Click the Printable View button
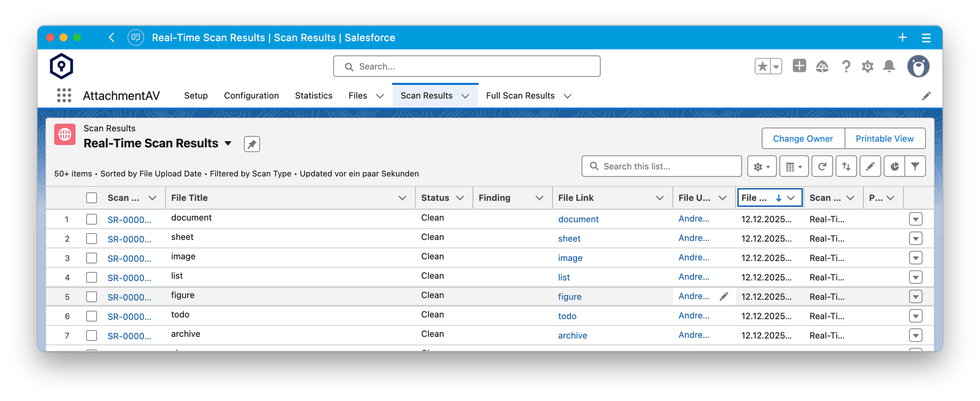This screenshot has height=401, width=980. click(884, 138)
